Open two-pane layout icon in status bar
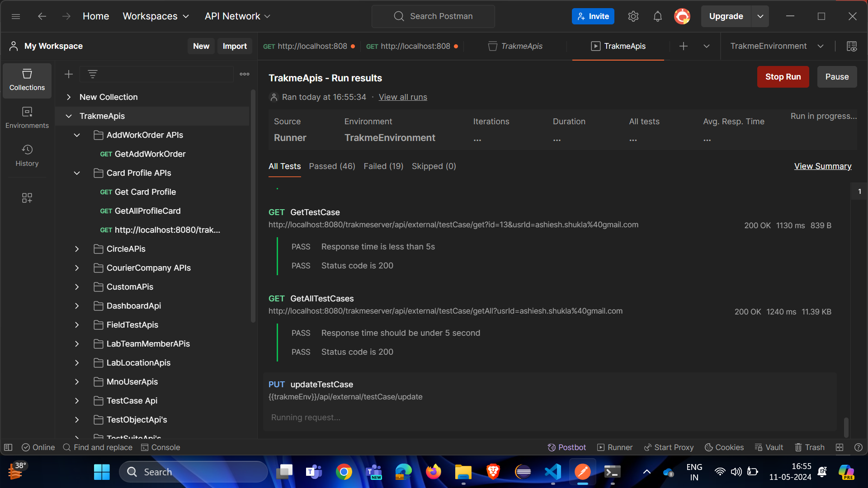 840,447
